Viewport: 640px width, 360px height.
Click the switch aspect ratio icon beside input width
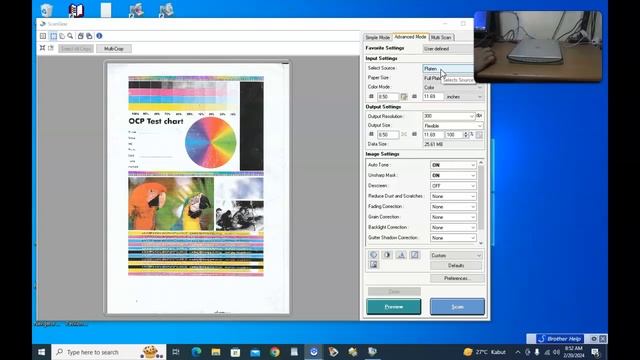click(x=404, y=97)
